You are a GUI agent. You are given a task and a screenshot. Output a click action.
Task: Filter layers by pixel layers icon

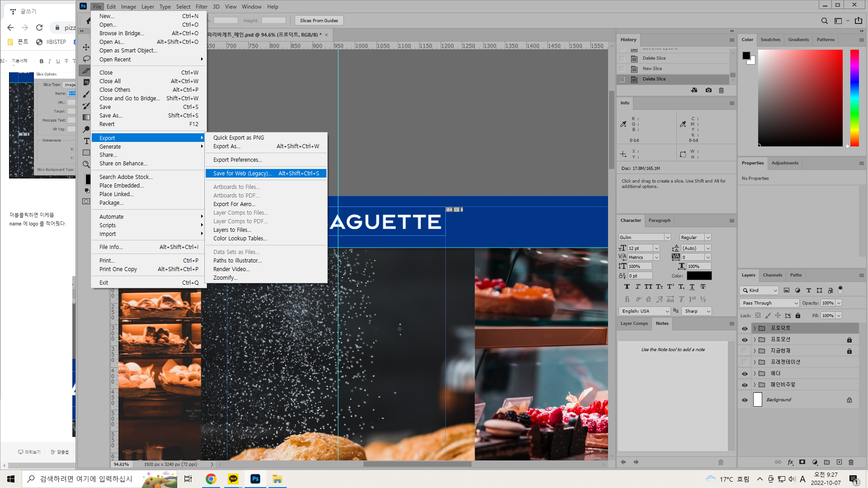coord(787,290)
